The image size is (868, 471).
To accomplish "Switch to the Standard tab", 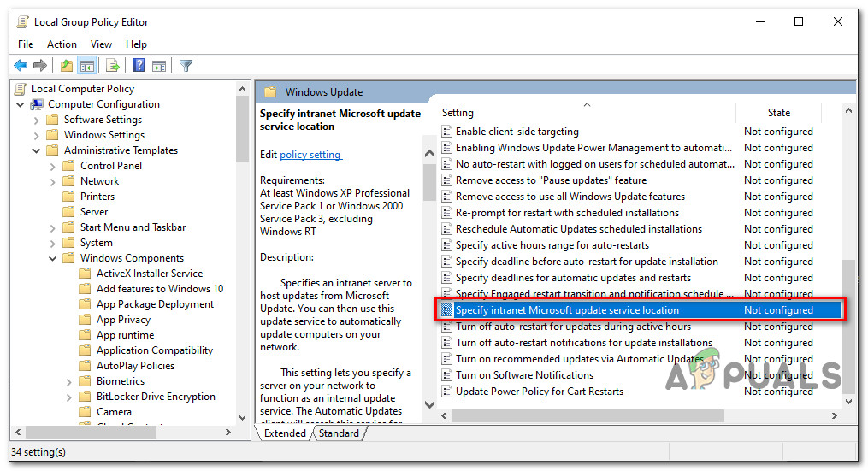I will point(339,433).
